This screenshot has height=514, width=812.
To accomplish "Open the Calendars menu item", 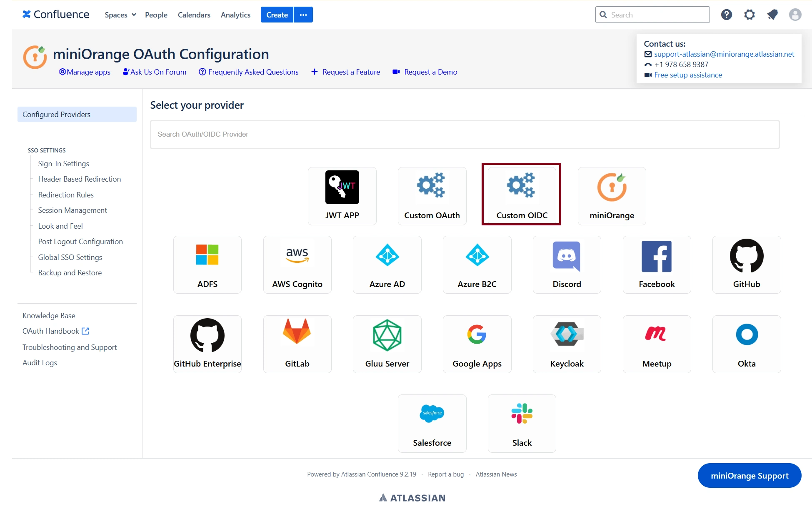I will [x=194, y=15].
